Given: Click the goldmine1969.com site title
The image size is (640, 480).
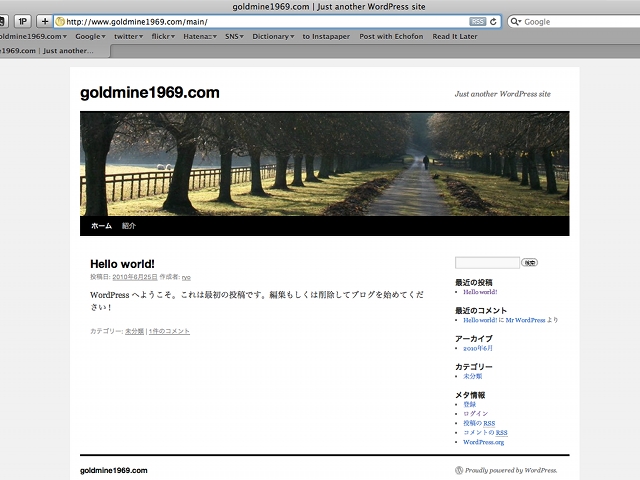Looking at the screenshot, I should 150,93.
